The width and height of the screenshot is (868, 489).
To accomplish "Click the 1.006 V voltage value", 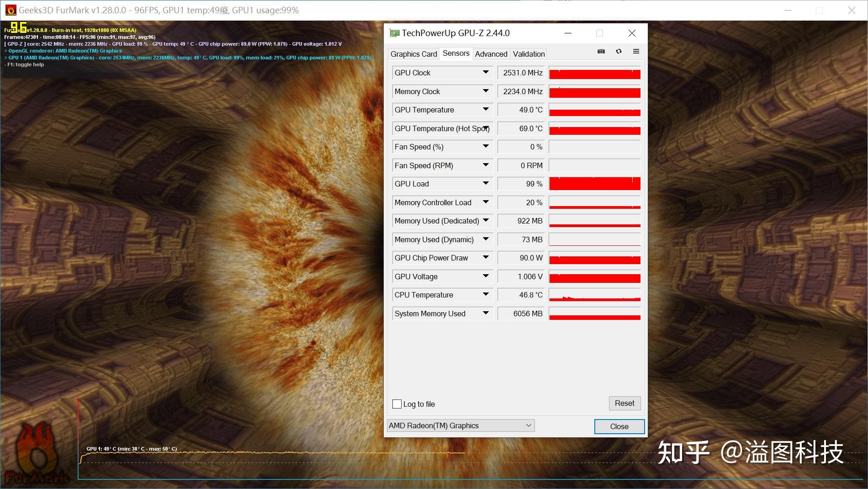I will click(x=521, y=276).
